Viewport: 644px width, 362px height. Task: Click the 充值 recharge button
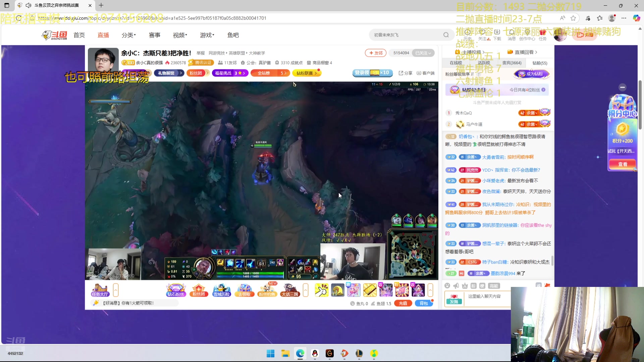tap(403, 303)
